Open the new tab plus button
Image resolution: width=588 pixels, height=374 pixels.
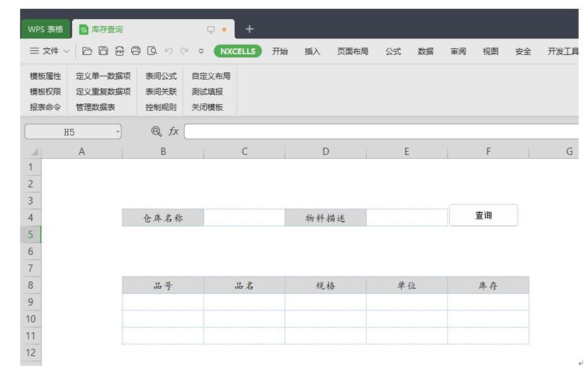pos(249,29)
